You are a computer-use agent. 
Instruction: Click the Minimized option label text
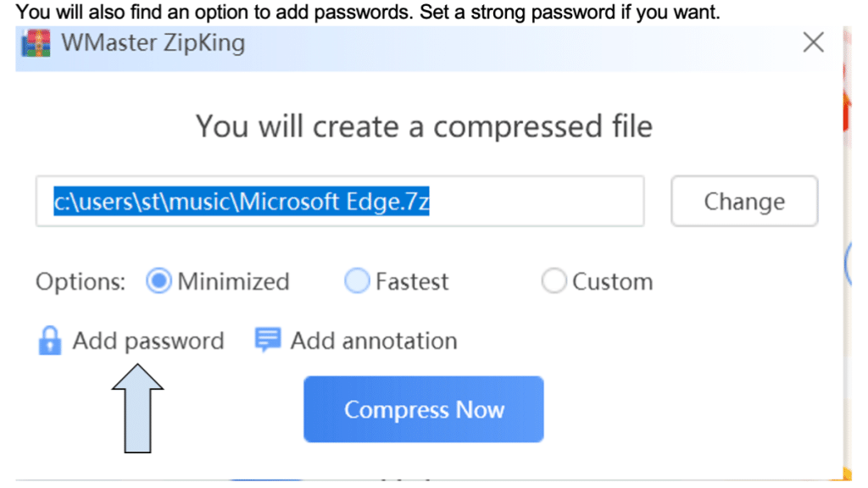[x=233, y=281]
